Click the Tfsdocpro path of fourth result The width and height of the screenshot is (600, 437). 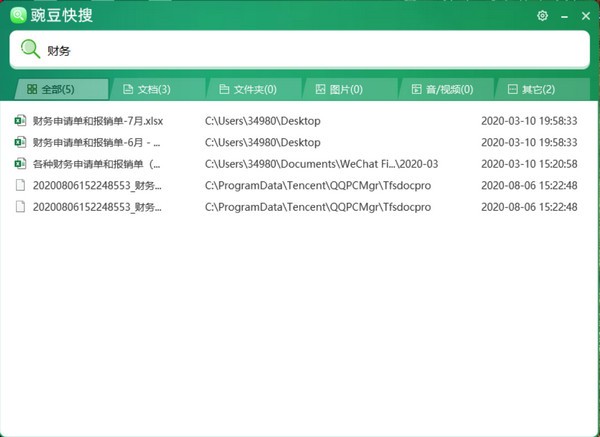[x=317, y=185]
